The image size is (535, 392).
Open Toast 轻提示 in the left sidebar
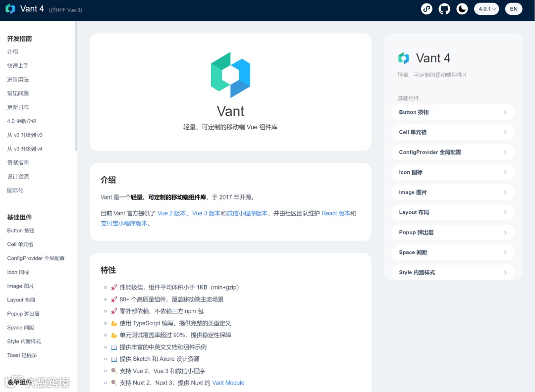(22, 355)
